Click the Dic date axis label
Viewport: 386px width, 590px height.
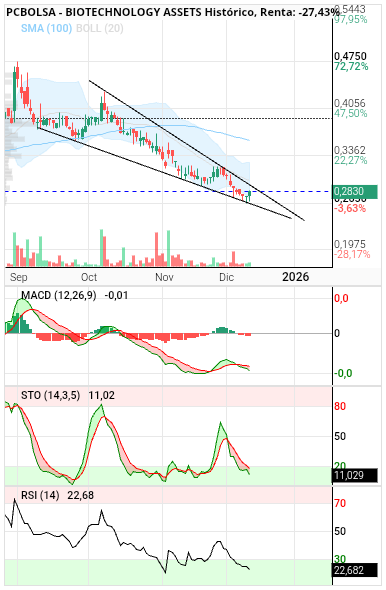tap(226, 277)
